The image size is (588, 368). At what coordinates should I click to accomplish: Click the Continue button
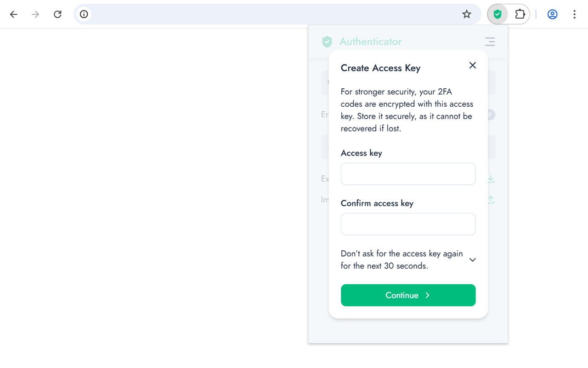[408, 295]
